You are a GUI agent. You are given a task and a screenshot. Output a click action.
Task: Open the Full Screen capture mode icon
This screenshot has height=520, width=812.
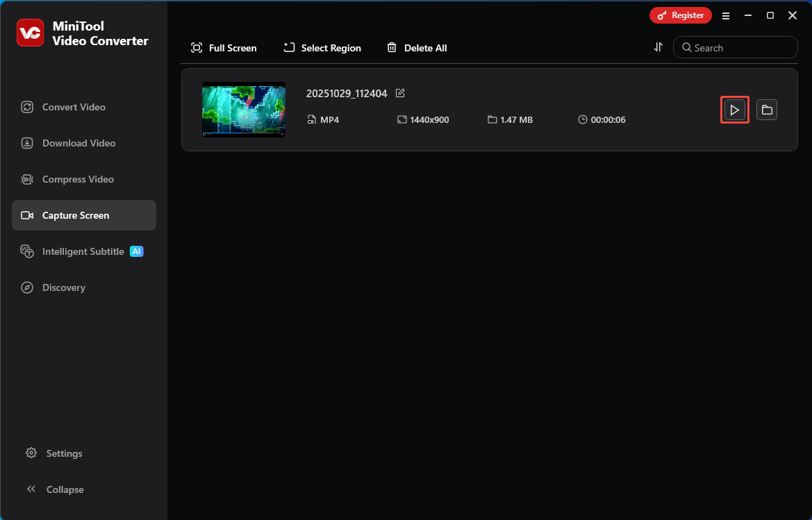click(197, 47)
